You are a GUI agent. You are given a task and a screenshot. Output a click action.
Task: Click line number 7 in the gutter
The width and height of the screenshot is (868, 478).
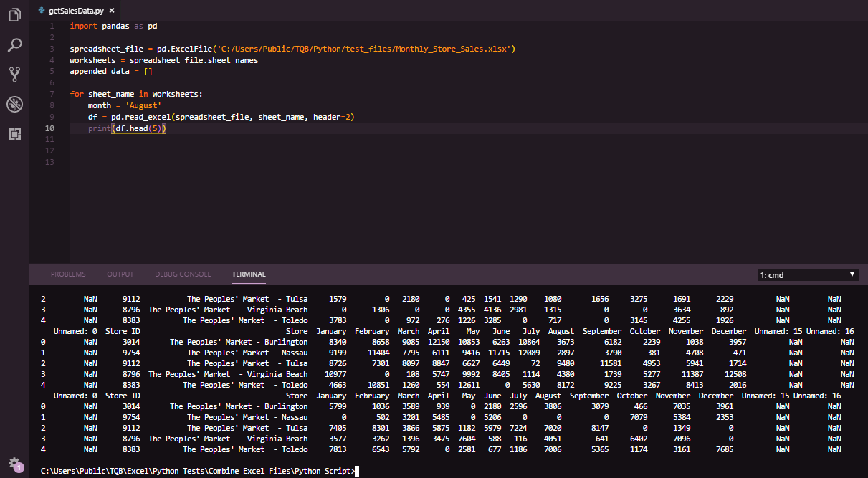pos(51,94)
